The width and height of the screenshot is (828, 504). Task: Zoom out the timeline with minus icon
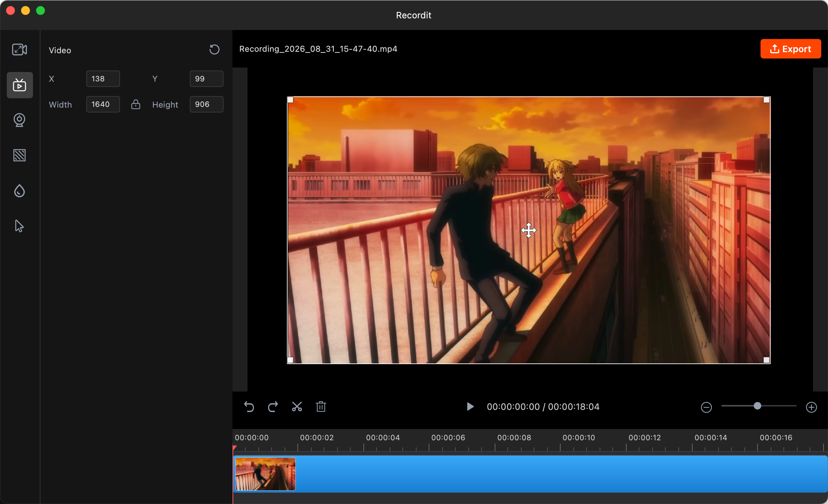coord(706,407)
